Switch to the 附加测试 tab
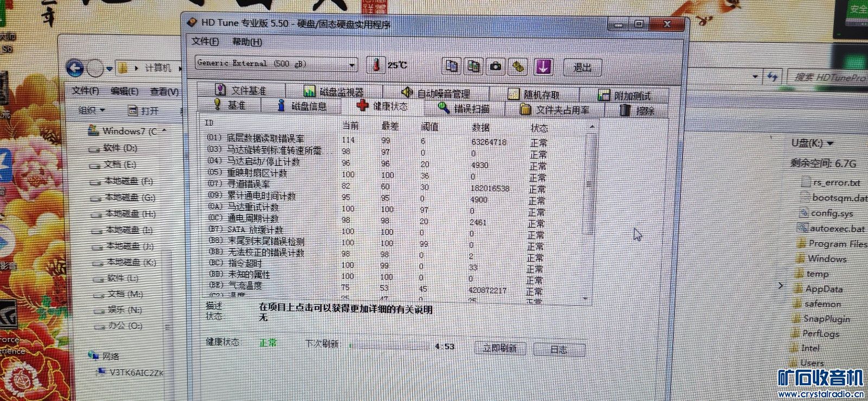 (624, 96)
